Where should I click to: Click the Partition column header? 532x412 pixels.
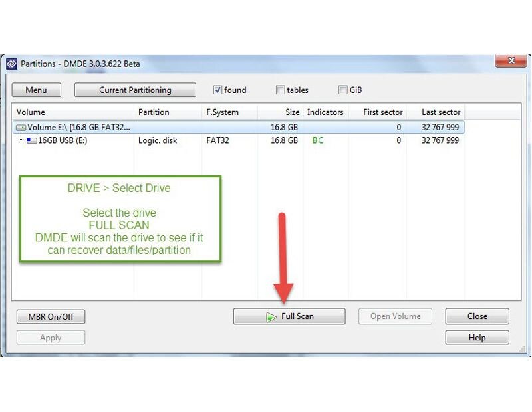click(x=168, y=112)
